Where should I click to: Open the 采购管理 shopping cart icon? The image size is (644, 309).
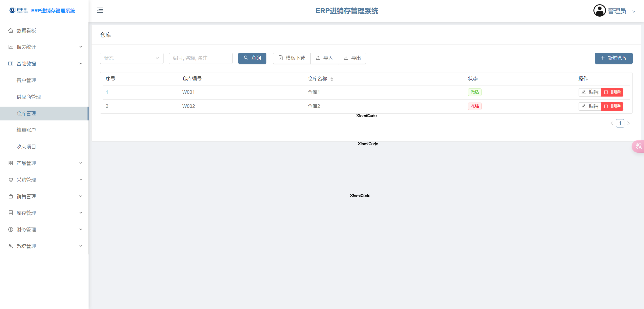point(11,180)
